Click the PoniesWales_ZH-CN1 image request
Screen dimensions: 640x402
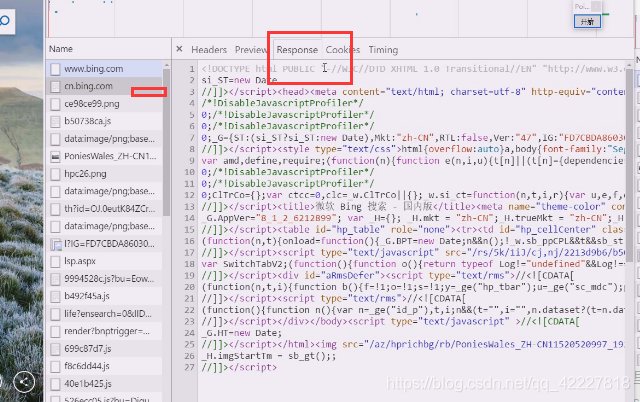tap(104, 156)
